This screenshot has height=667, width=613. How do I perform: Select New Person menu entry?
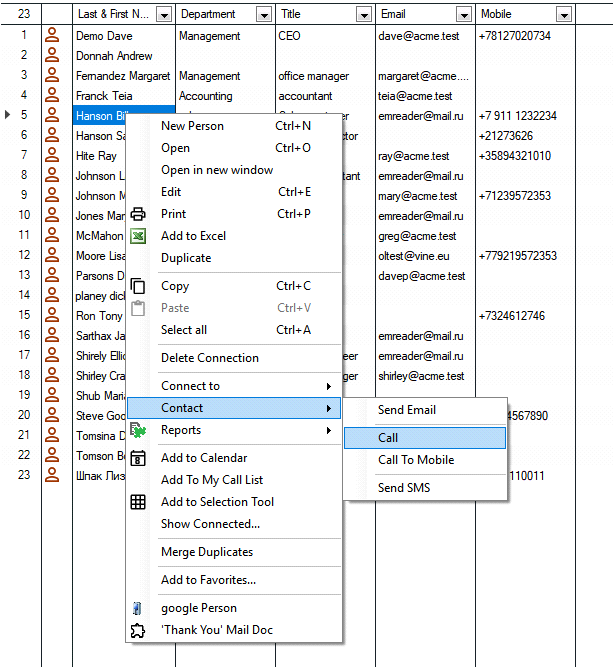pyautogui.click(x=234, y=126)
